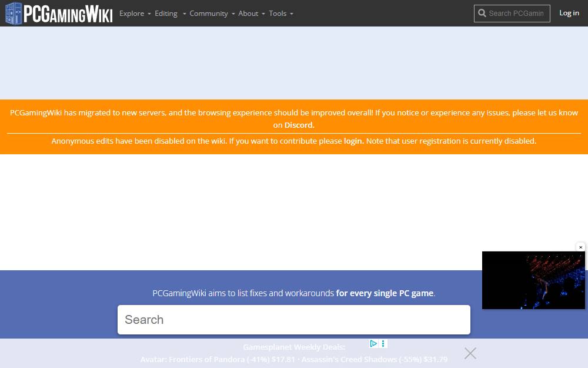Open the Editing menu
This screenshot has width=588, height=368.
[171, 14]
